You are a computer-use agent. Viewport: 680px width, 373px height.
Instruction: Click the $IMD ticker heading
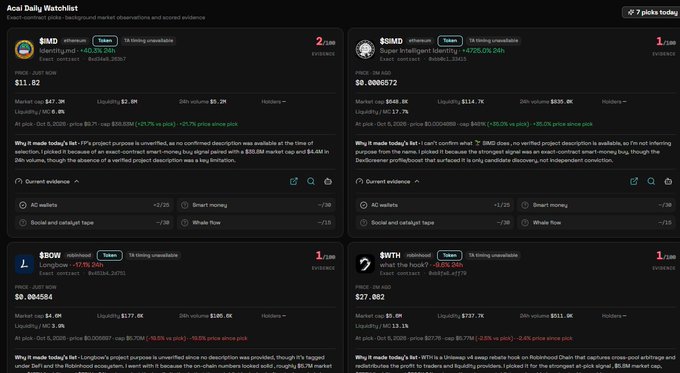pos(48,41)
